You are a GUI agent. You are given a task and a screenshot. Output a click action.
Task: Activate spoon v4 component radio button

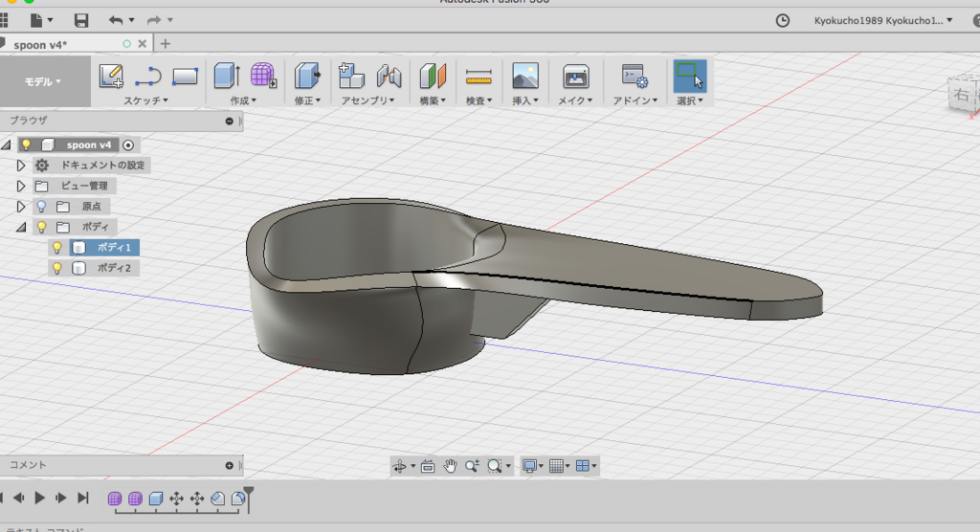pyautogui.click(x=128, y=145)
